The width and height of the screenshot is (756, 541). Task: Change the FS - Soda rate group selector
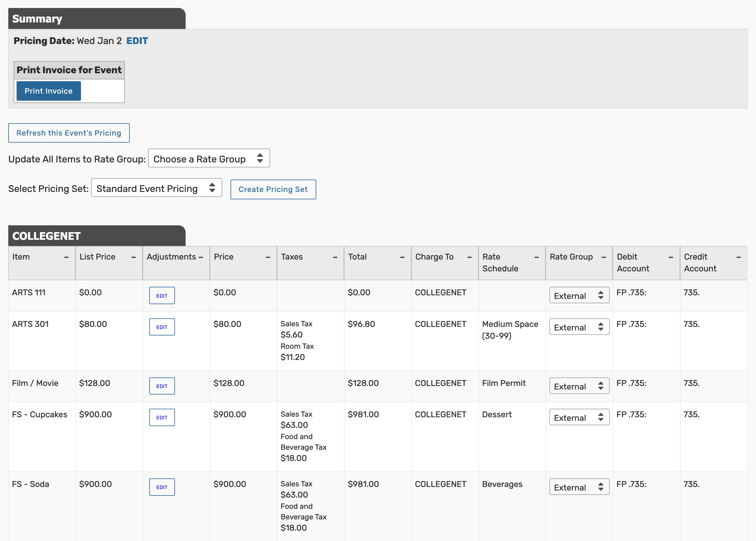(x=579, y=487)
